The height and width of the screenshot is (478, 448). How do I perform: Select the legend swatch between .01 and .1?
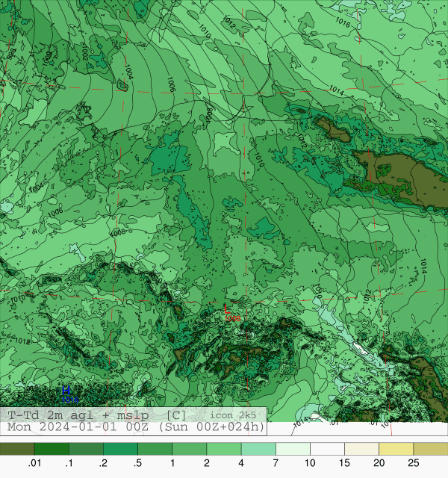pyautogui.click(x=52, y=449)
